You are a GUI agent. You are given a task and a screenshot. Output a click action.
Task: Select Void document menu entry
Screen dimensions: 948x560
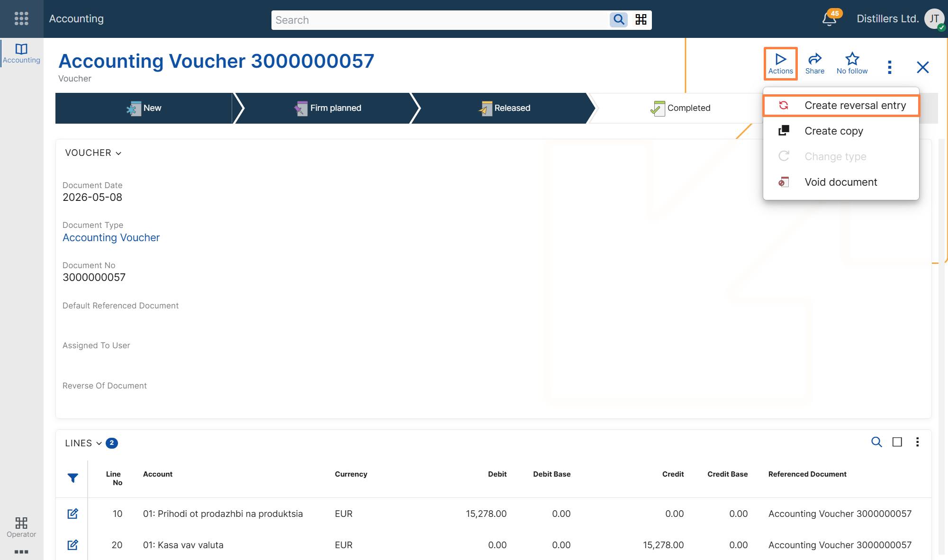[841, 182]
